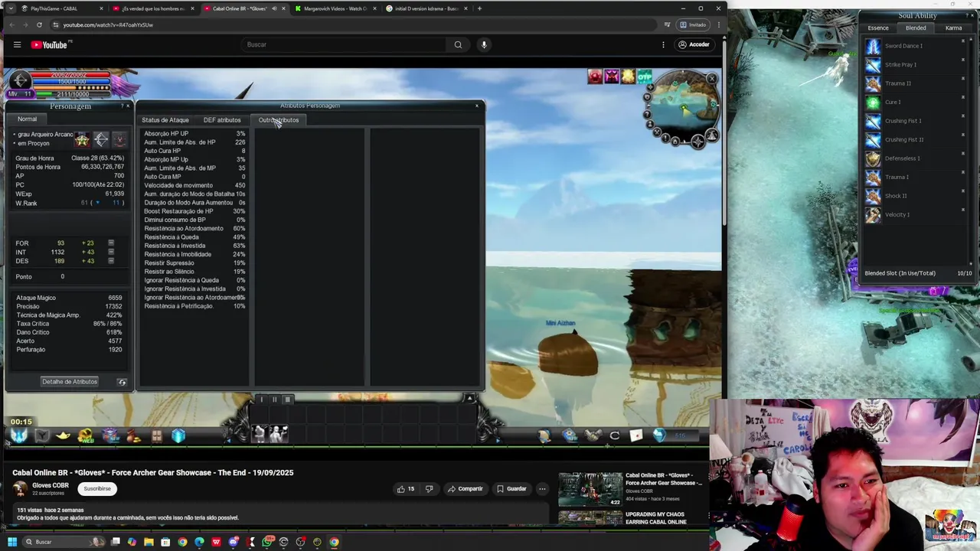Click minus button on DES stat row
980x551 pixels.
(x=111, y=261)
